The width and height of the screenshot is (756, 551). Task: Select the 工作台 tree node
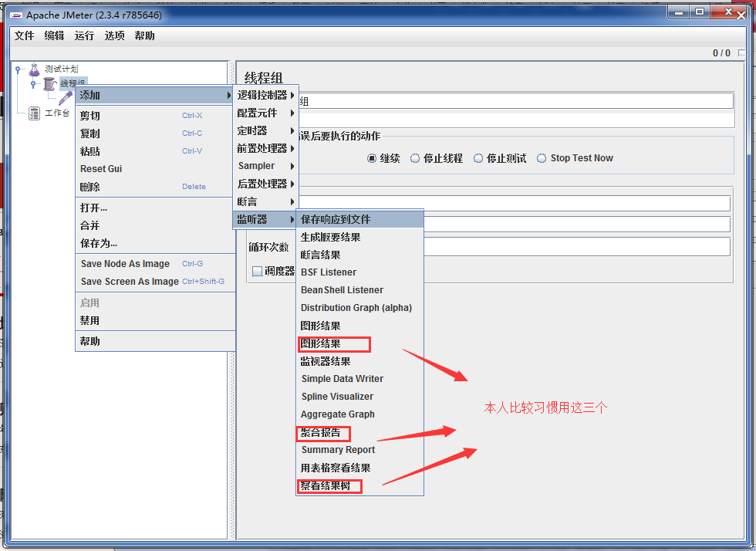[57, 113]
